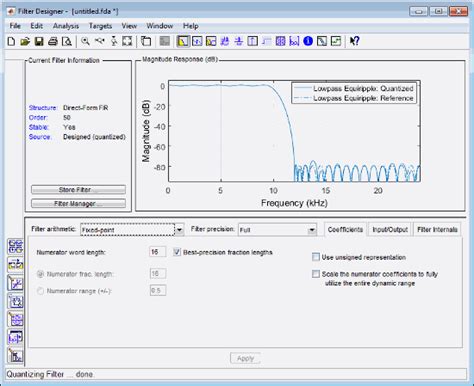
Task: Show the Magnitude Response analysis
Action: [x=183, y=41]
